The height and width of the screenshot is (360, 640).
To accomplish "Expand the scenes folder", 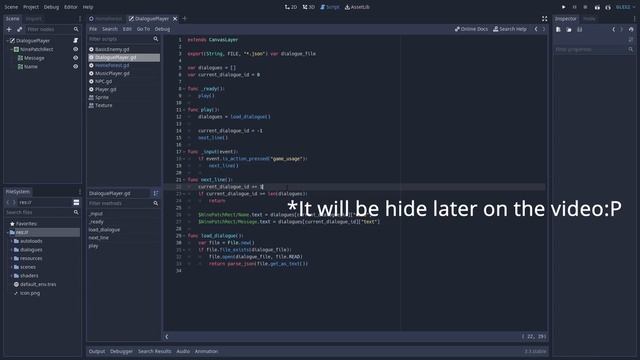I will (11, 267).
